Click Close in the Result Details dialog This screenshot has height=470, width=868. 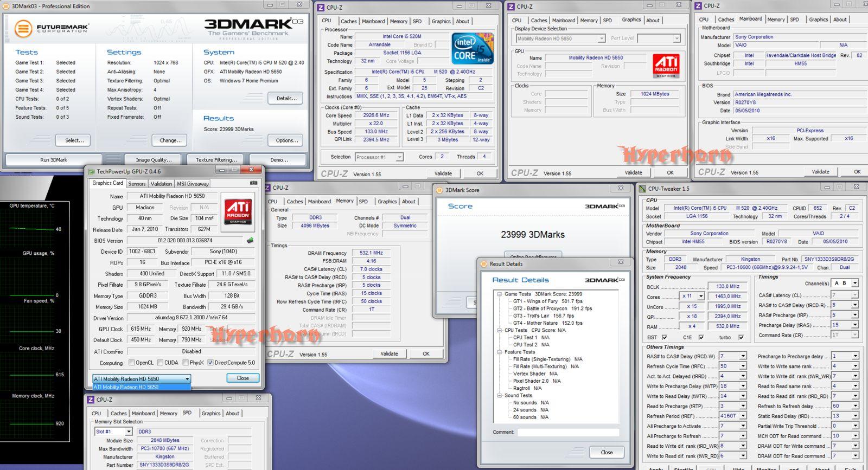(607, 452)
